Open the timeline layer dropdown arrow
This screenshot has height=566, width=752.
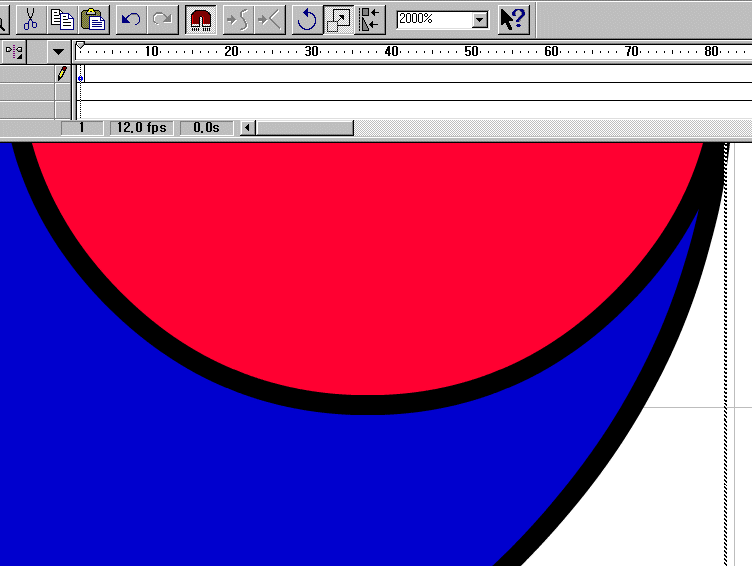(x=59, y=52)
